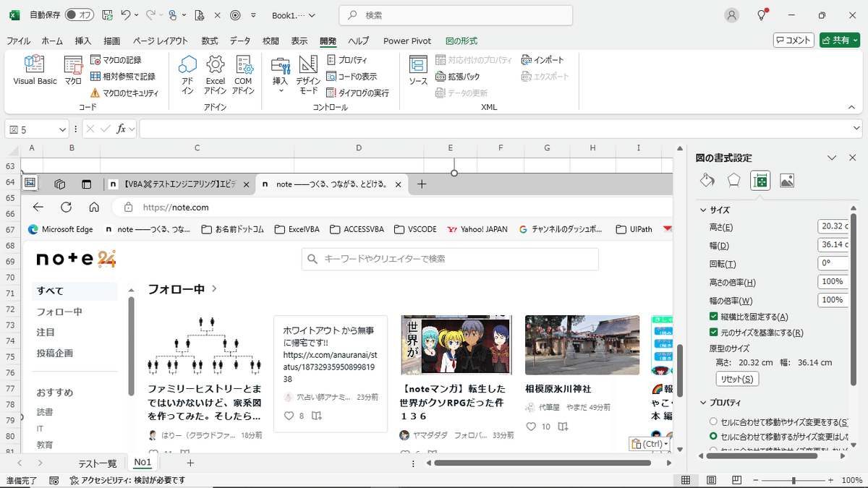Click the リセット button in size section

tap(737, 379)
